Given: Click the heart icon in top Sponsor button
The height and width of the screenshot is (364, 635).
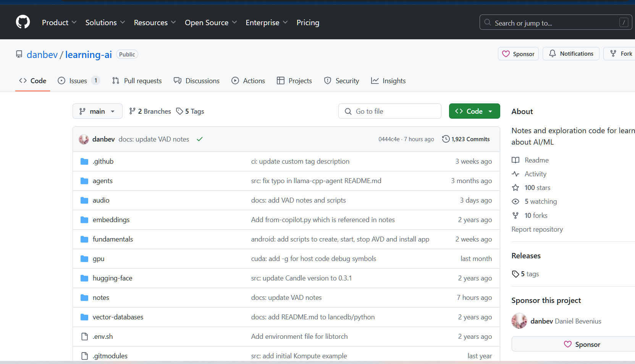Looking at the screenshot, I should [506, 54].
